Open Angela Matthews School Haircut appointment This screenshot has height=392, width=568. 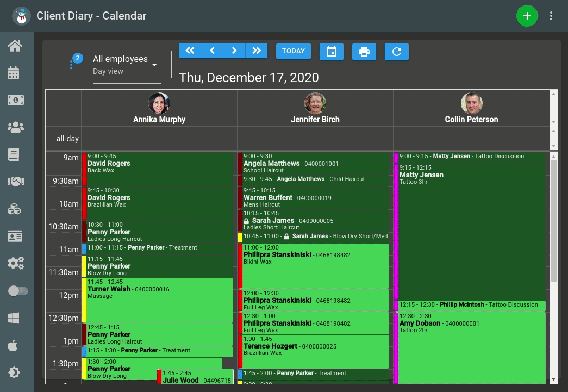[x=313, y=164]
